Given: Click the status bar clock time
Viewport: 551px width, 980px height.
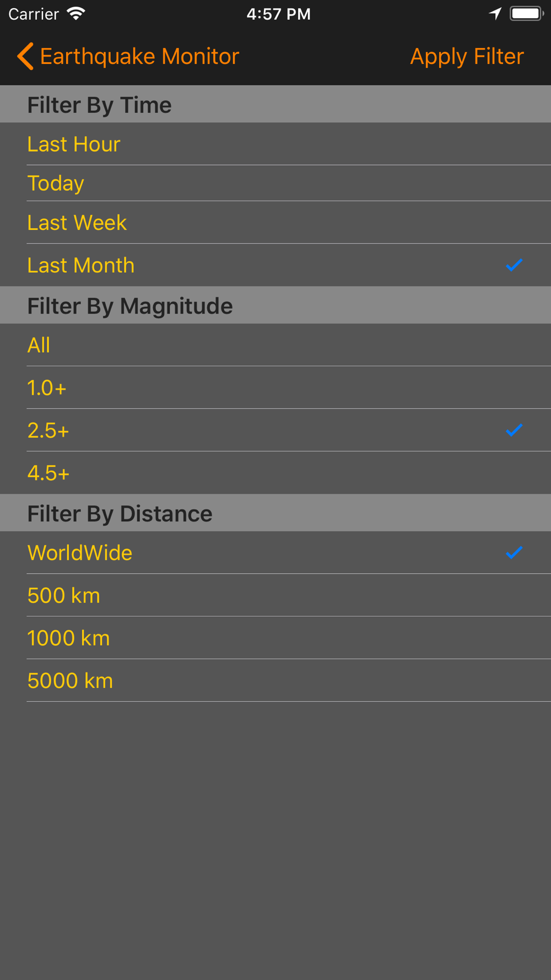Looking at the screenshot, I should tap(278, 14).
